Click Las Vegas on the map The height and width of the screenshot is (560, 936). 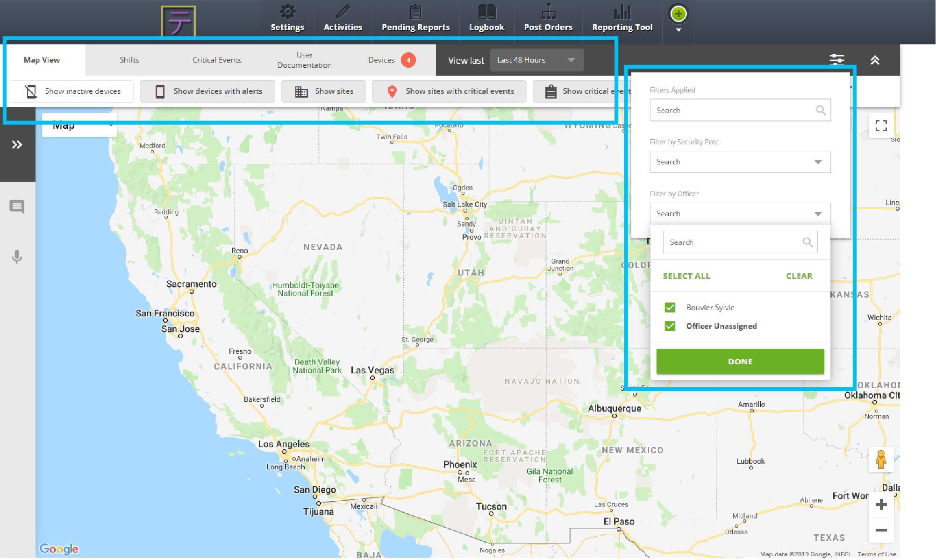tap(372, 370)
